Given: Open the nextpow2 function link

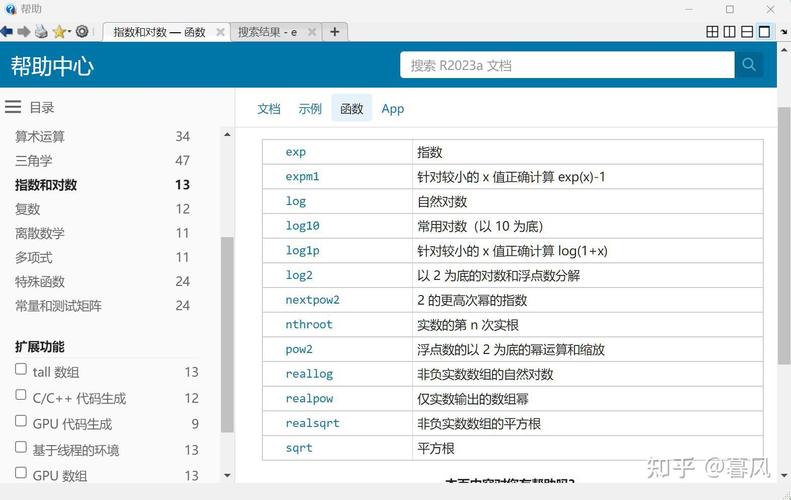Looking at the screenshot, I should (312, 300).
